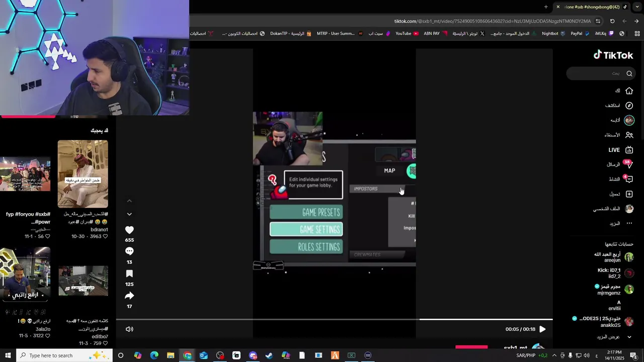Screen dimensions: 644x362
Task: Go back using browser back arrow
Action: coord(636,21)
